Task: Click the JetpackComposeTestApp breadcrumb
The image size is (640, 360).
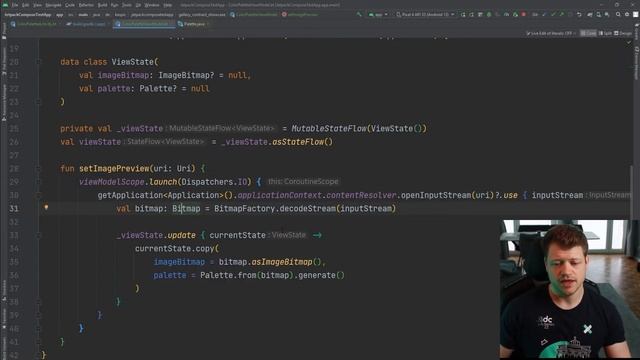Action: pos(28,15)
